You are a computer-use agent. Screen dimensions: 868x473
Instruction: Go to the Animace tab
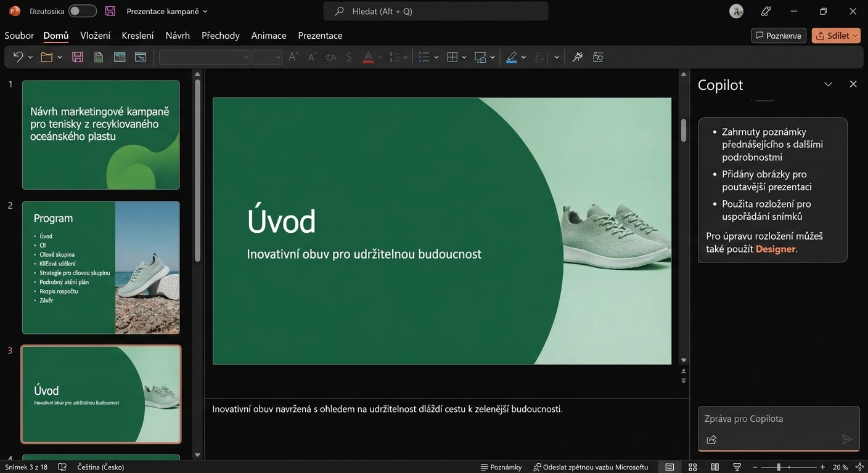coord(269,36)
